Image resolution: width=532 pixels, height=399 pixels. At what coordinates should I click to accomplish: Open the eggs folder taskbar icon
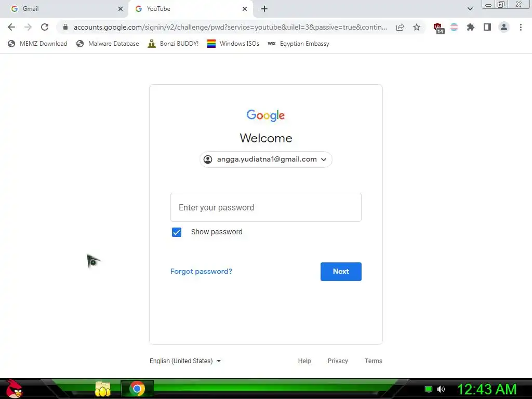[x=103, y=389]
